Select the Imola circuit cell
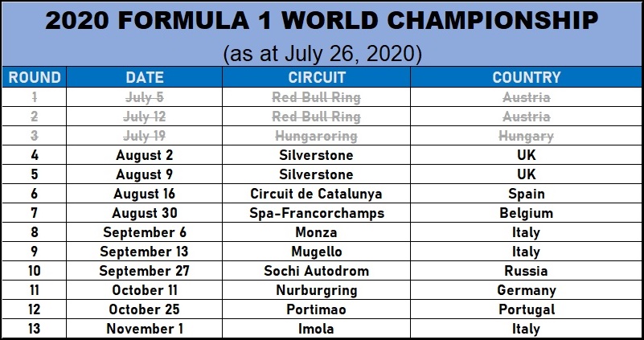The image size is (644, 340). click(317, 329)
